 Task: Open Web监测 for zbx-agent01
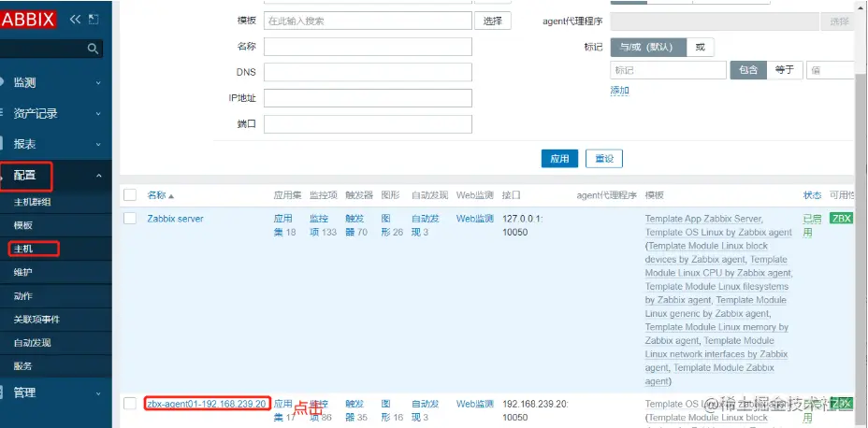(474, 404)
